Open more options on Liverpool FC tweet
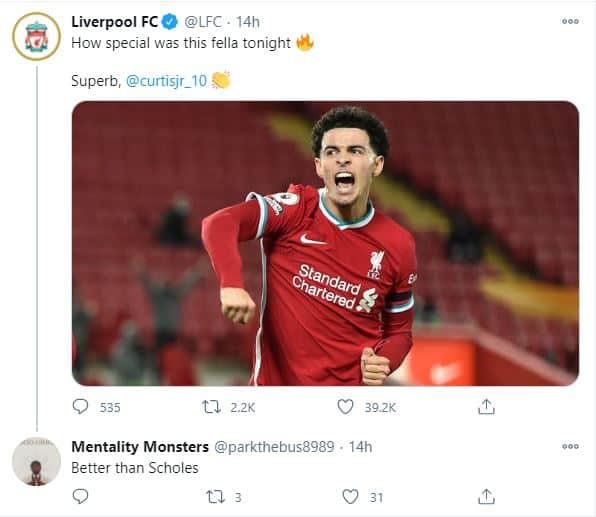Viewport: 596px width, 517px height. (x=570, y=21)
